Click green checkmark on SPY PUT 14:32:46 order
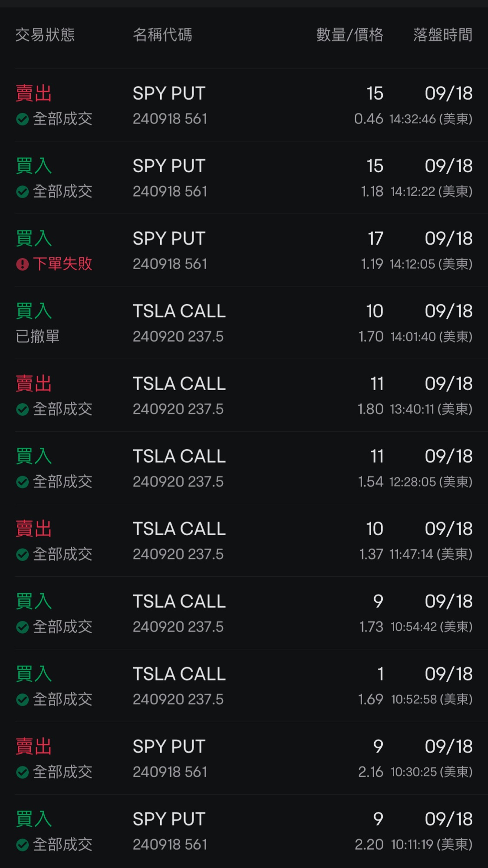This screenshot has width=488, height=868. (23, 119)
